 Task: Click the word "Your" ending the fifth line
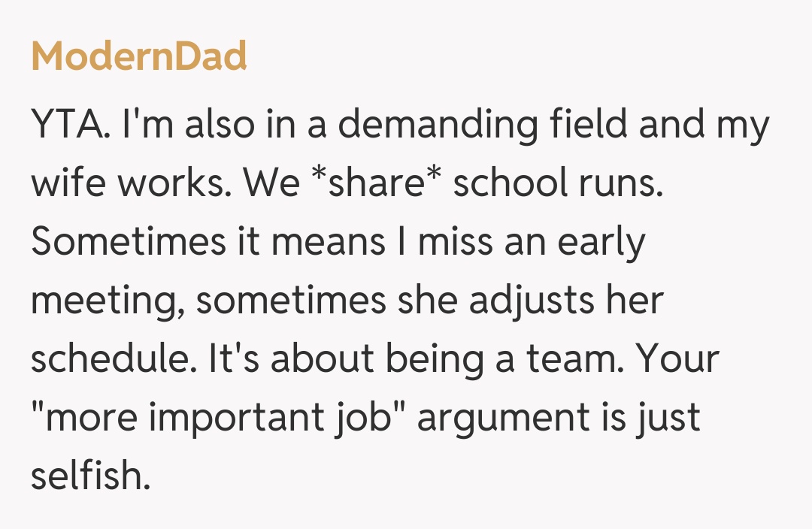point(678,359)
